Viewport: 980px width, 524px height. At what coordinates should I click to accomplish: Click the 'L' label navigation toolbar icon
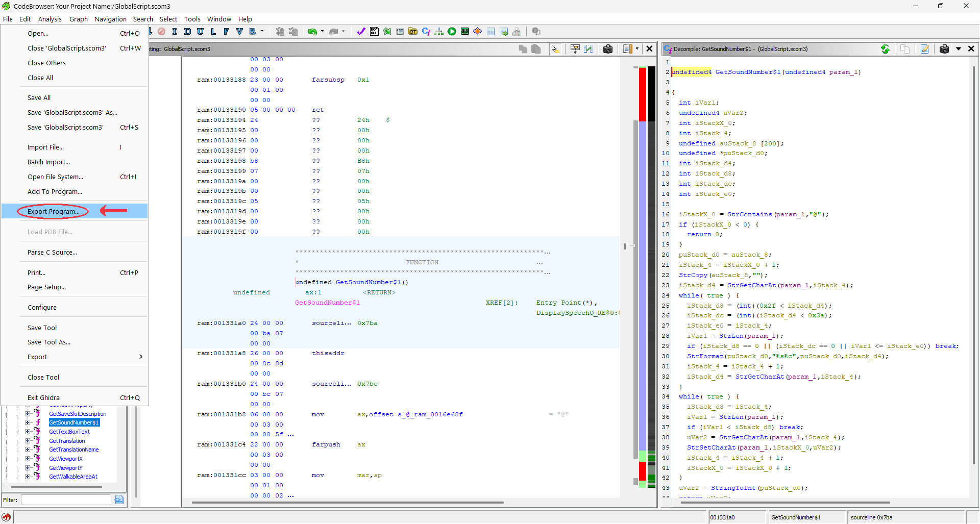pos(213,32)
